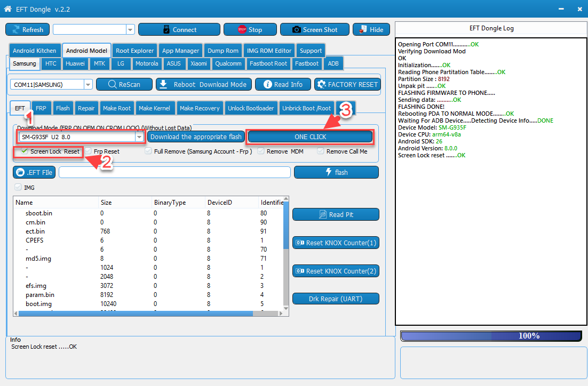Open the Android Kitchen tab
This screenshot has height=386, width=588.
tap(35, 51)
